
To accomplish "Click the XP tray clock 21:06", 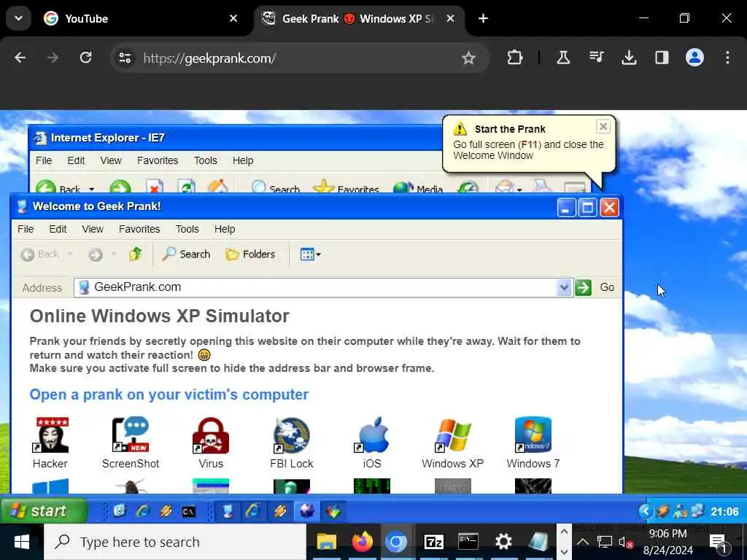I will click(724, 511).
